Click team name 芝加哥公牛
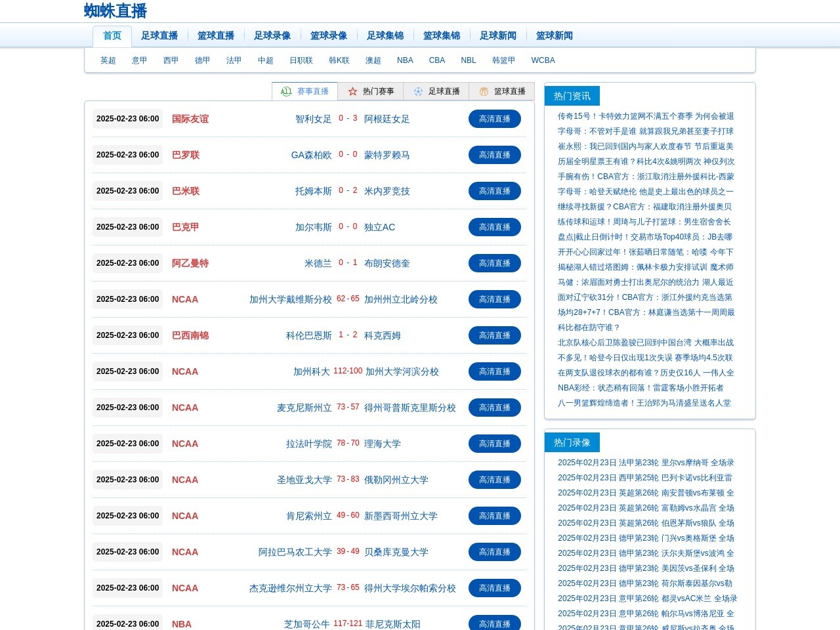 pos(307,624)
